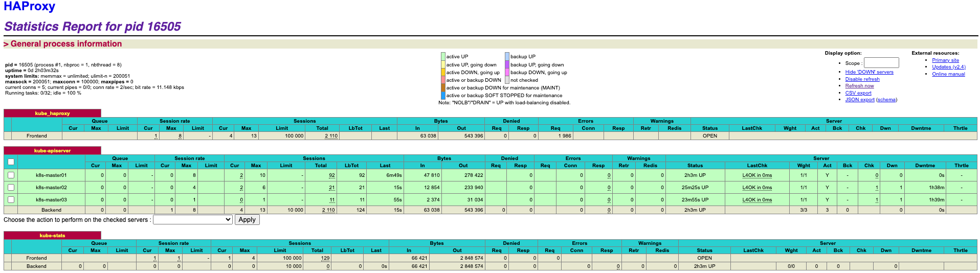Screen dimensions: 980x273
Task: Click 'L4OK in 0ms' for k8s-master03
Action: pos(757,200)
